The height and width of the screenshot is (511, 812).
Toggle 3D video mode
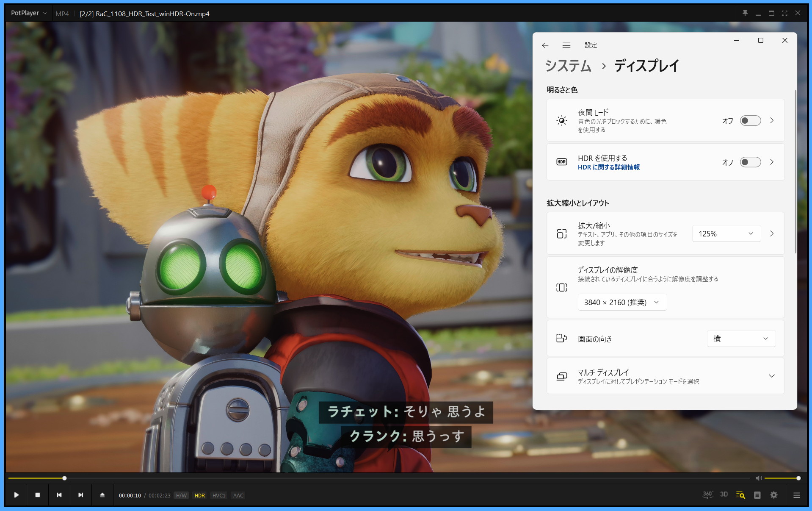(x=724, y=495)
